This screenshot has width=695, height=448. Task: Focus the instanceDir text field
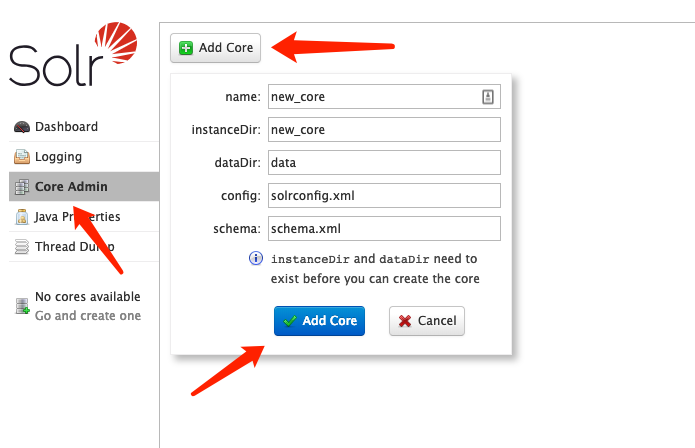pos(384,129)
